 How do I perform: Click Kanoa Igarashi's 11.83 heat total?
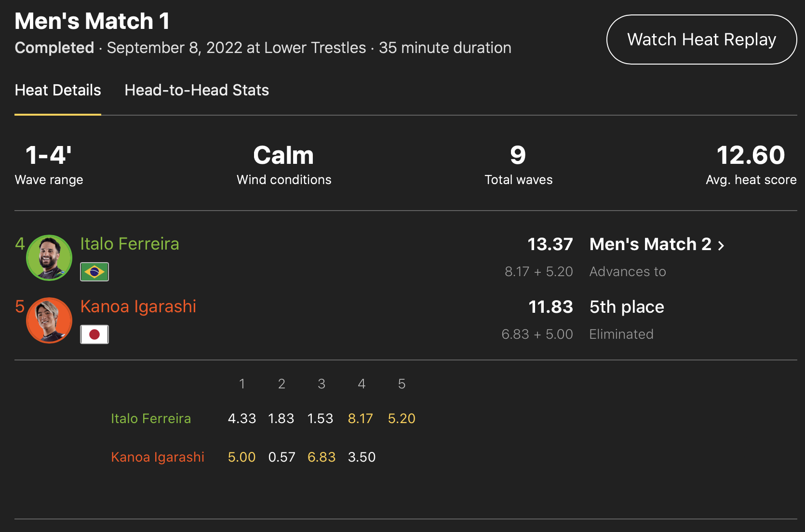(550, 307)
